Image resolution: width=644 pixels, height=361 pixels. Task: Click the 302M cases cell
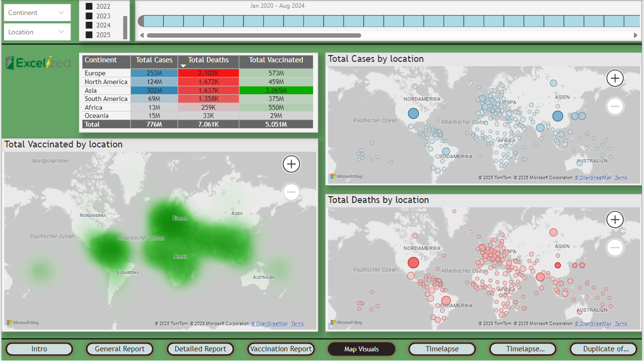[x=154, y=90]
